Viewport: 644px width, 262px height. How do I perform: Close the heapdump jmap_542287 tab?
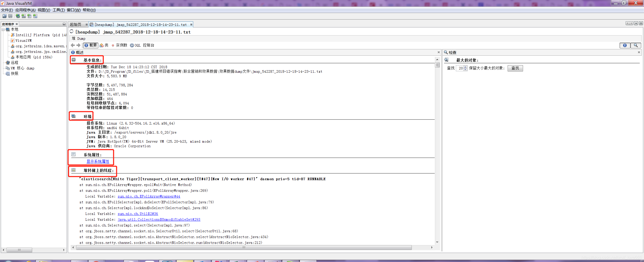(191, 24)
